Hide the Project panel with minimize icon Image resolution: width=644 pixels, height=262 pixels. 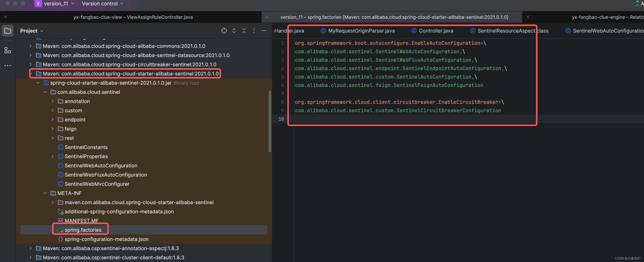pos(264,30)
